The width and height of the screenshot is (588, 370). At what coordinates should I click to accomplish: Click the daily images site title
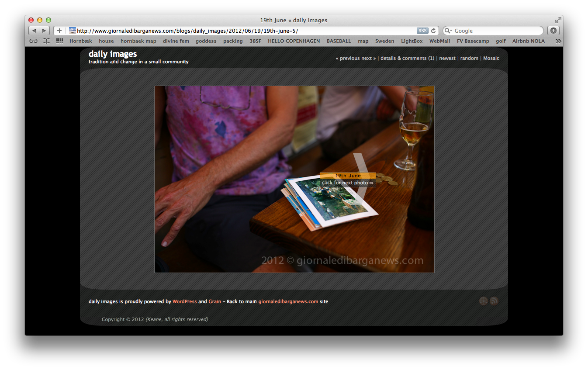(x=113, y=54)
